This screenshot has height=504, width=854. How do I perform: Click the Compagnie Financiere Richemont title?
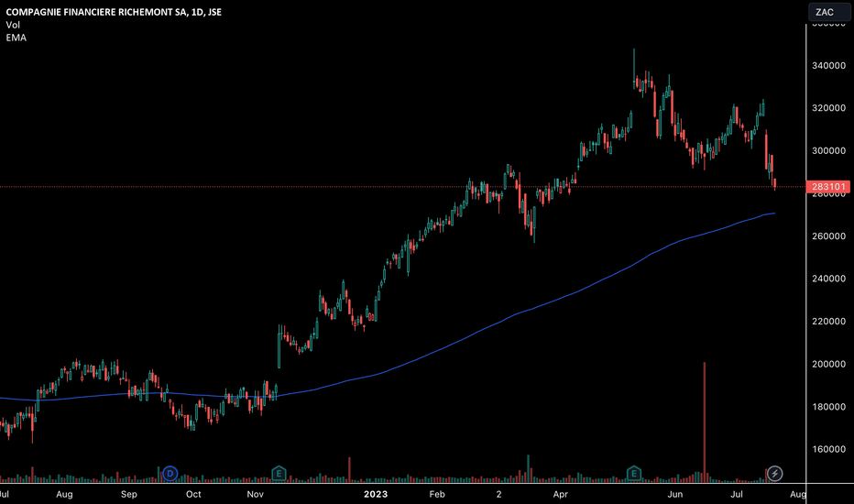[x=114, y=12]
